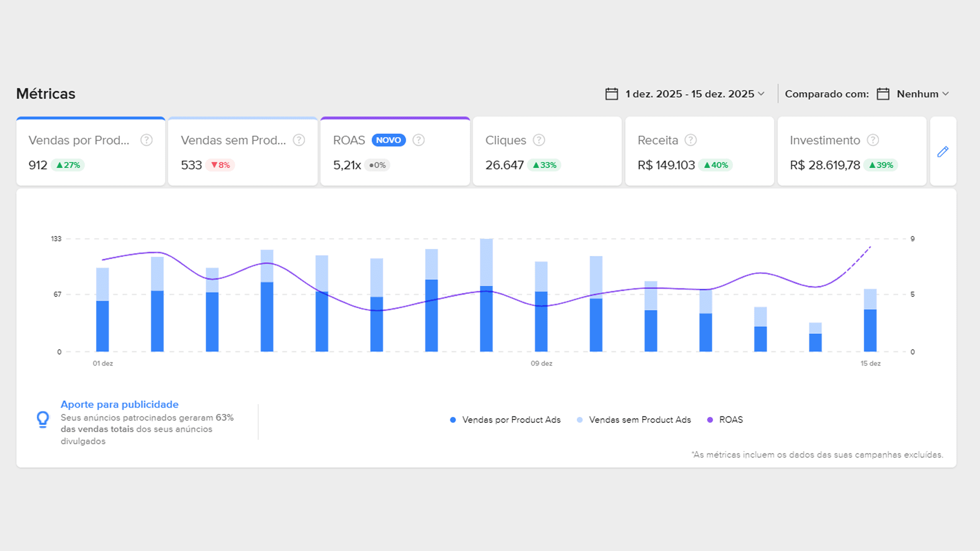
Task: Open the ROAS help question icon
Action: tap(419, 140)
